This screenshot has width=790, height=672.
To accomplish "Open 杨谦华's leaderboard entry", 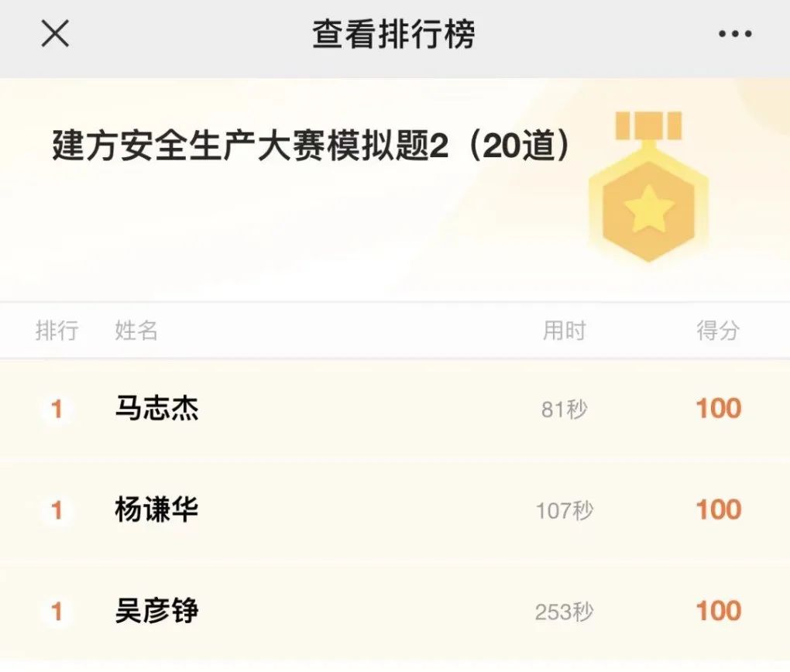I will pyautogui.click(x=157, y=510).
